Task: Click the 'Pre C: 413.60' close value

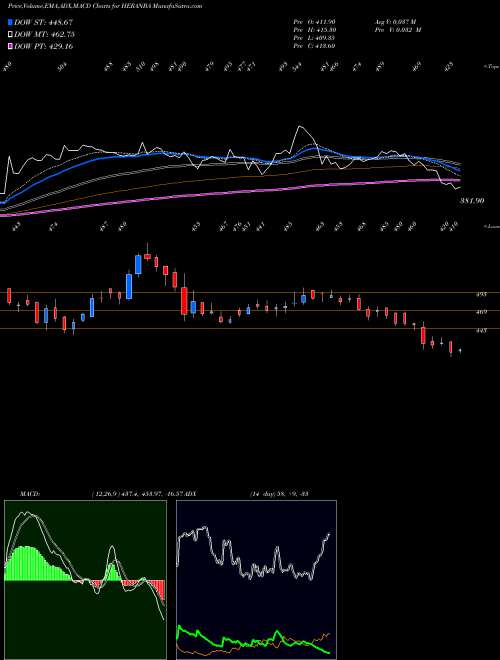Action: [x=314, y=46]
